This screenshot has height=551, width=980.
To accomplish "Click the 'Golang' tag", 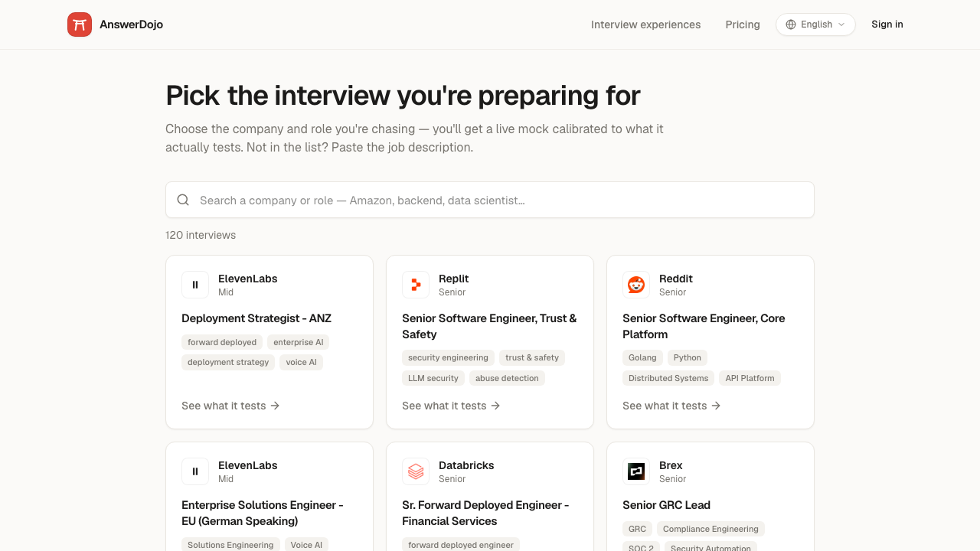I will tap(642, 357).
